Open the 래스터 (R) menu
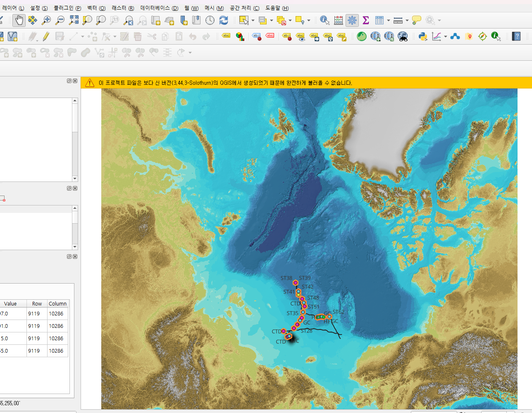The width and height of the screenshot is (532, 413). (x=123, y=8)
